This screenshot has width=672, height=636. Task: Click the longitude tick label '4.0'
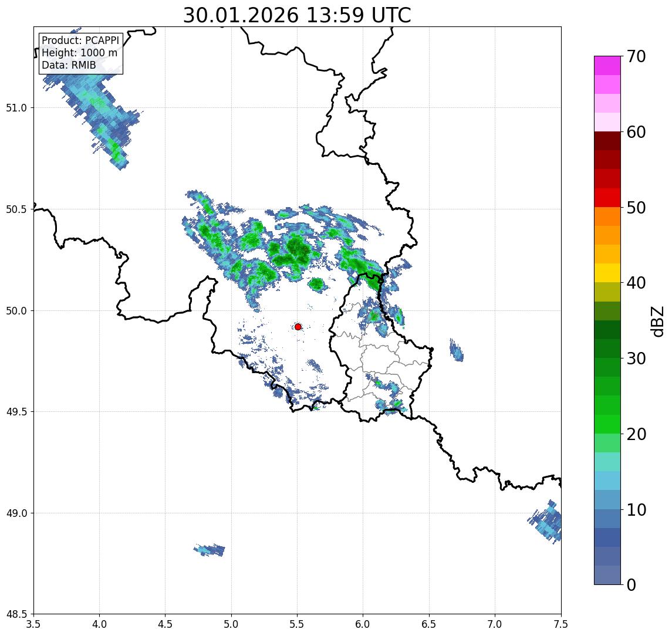click(99, 624)
